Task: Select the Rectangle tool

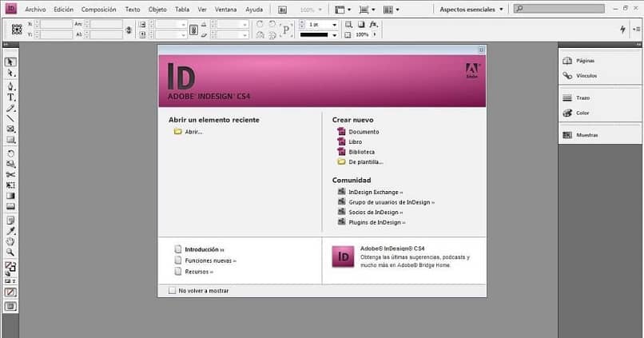Action: click(x=10, y=140)
